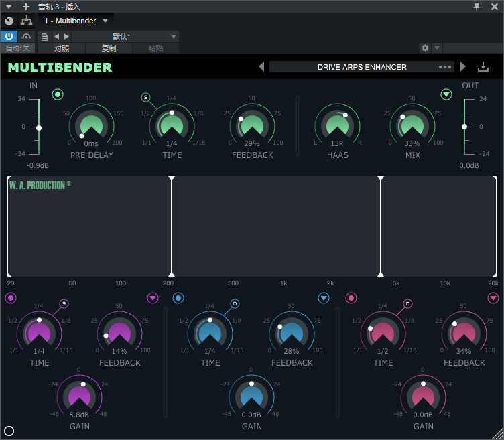
Task: Expand the arrow next to gear icon
Action: [x=437, y=48]
